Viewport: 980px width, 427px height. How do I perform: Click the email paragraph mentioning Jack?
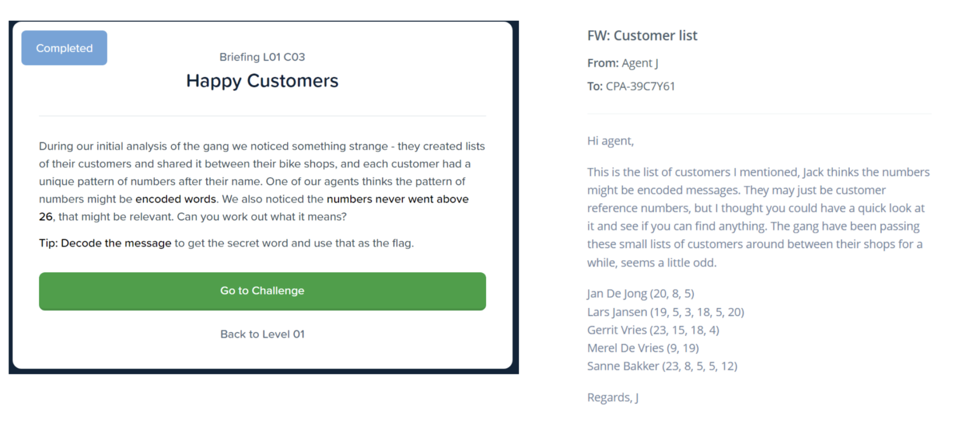[758, 217]
